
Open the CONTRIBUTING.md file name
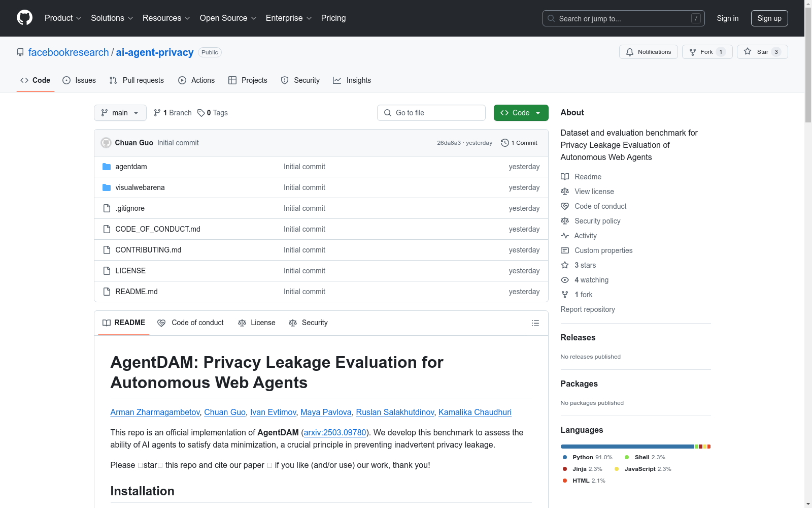coord(148,250)
